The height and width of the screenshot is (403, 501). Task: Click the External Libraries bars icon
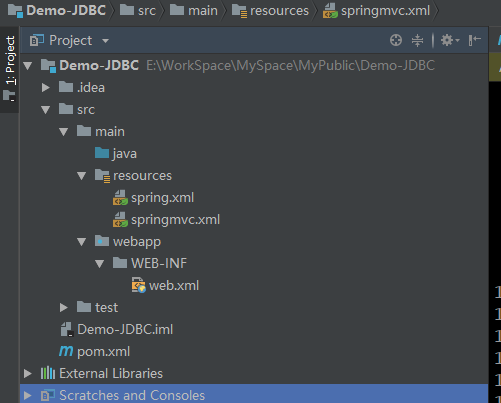[48, 373]
